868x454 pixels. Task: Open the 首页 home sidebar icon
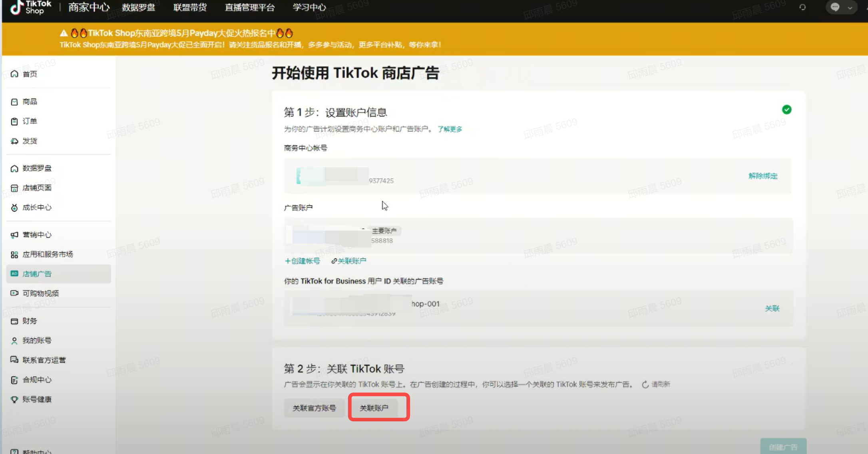[14, 74]
